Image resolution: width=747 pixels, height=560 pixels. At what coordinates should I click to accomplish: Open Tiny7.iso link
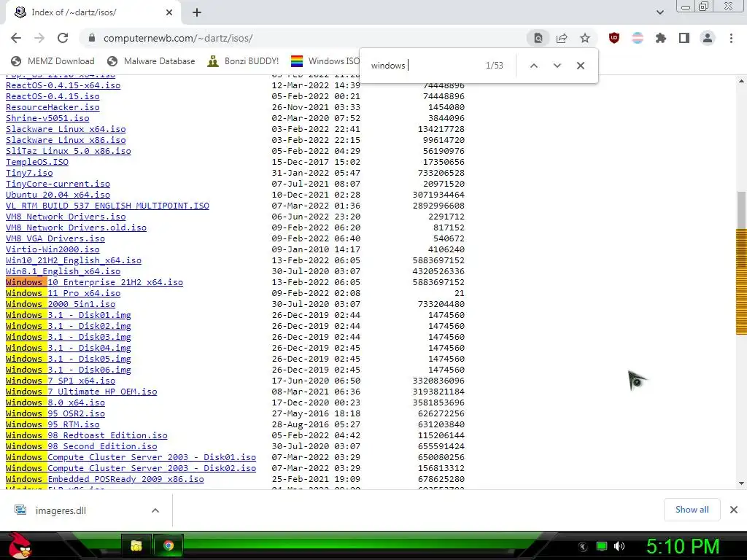point(29,173)
